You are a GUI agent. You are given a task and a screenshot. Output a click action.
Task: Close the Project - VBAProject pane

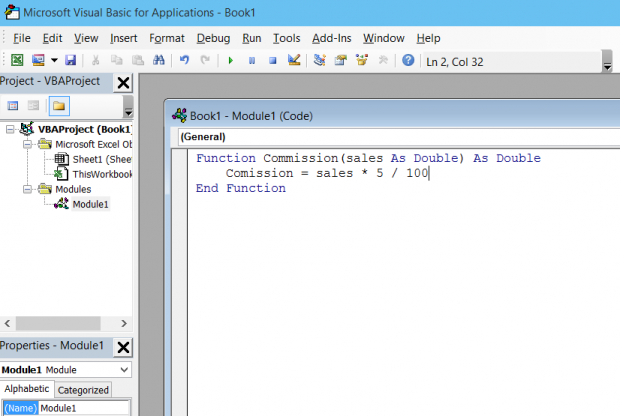[123, 83]
